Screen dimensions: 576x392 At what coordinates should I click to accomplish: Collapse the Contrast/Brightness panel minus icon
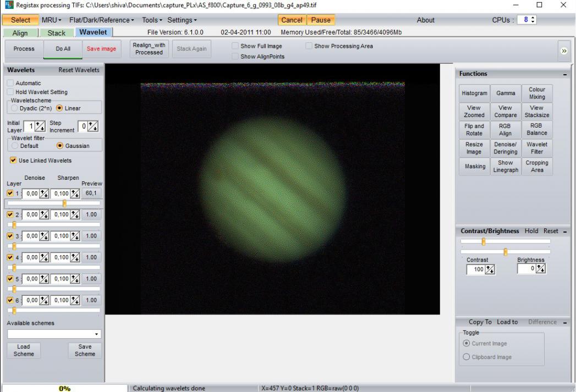(565, 231)
